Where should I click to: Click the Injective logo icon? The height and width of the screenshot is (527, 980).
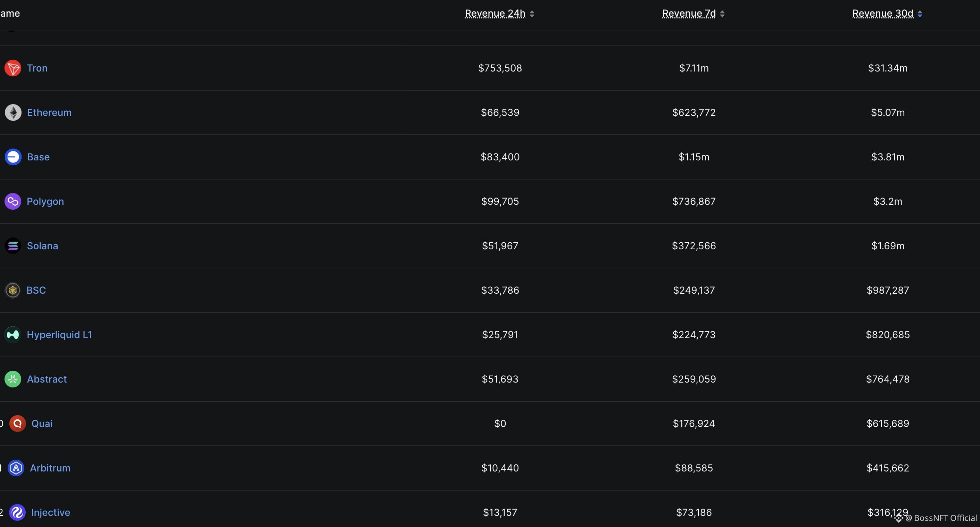(17, 512)
